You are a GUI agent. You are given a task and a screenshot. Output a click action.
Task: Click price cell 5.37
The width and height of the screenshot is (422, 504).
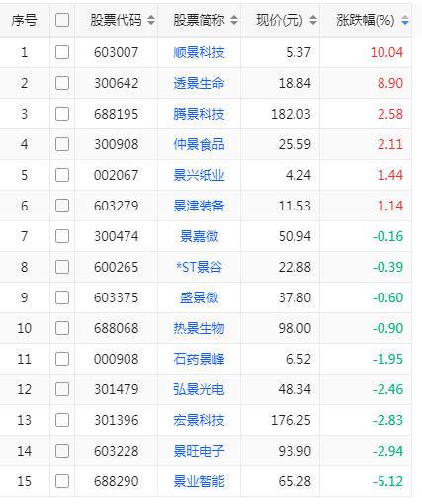[x=298, y=52]
